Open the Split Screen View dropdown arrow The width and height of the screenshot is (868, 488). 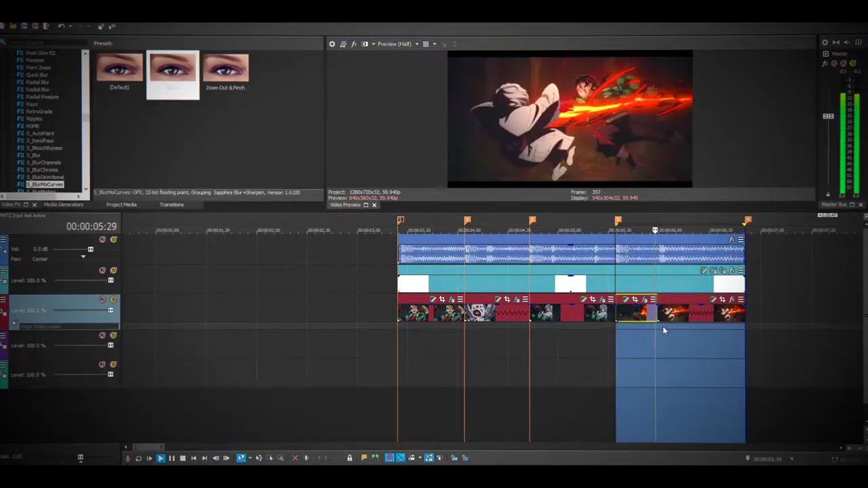click(x=374, y=44)
